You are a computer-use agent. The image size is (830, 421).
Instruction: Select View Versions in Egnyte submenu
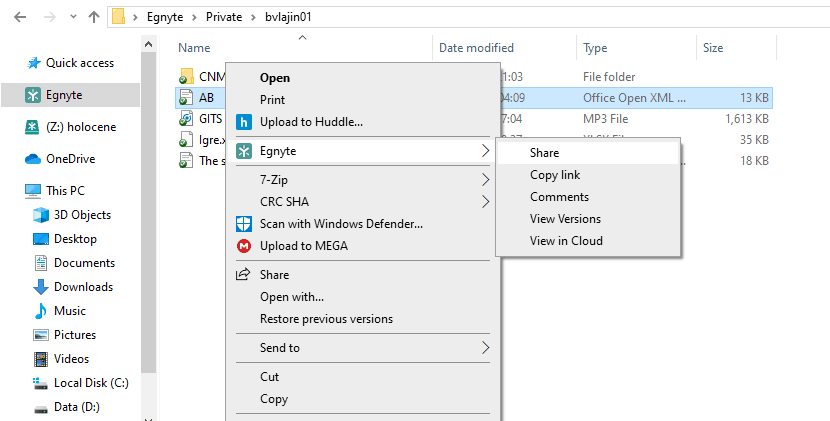[565, 219]
